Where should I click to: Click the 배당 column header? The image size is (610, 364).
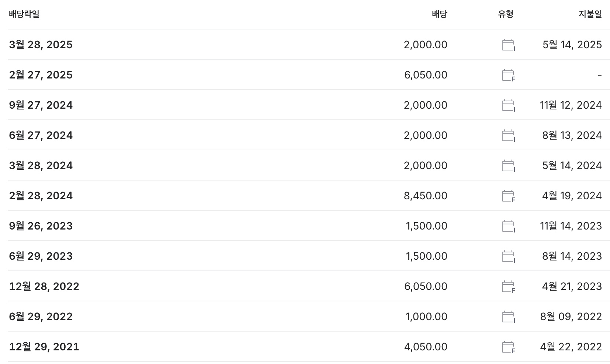[439, 14]
